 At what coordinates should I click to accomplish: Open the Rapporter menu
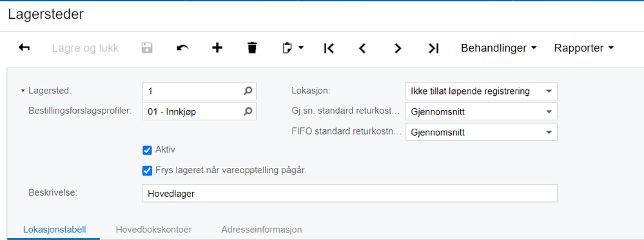(583, 48)
